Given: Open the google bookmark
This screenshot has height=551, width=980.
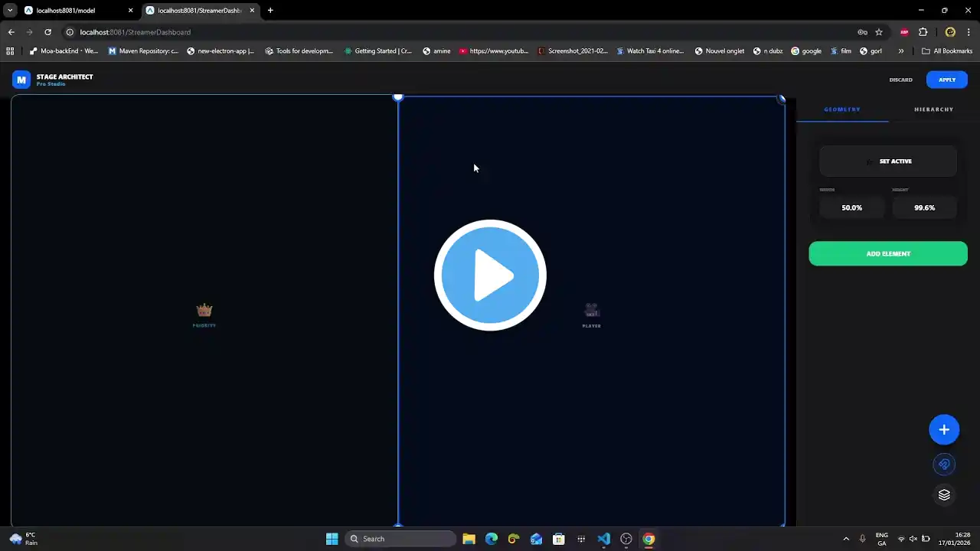Looking at the screenshot, I should pos(806,51).
